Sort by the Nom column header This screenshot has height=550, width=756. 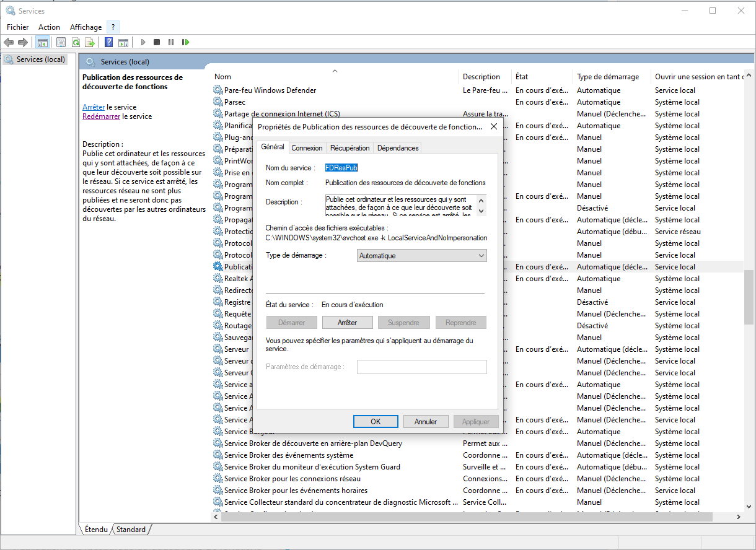point(335,77)
